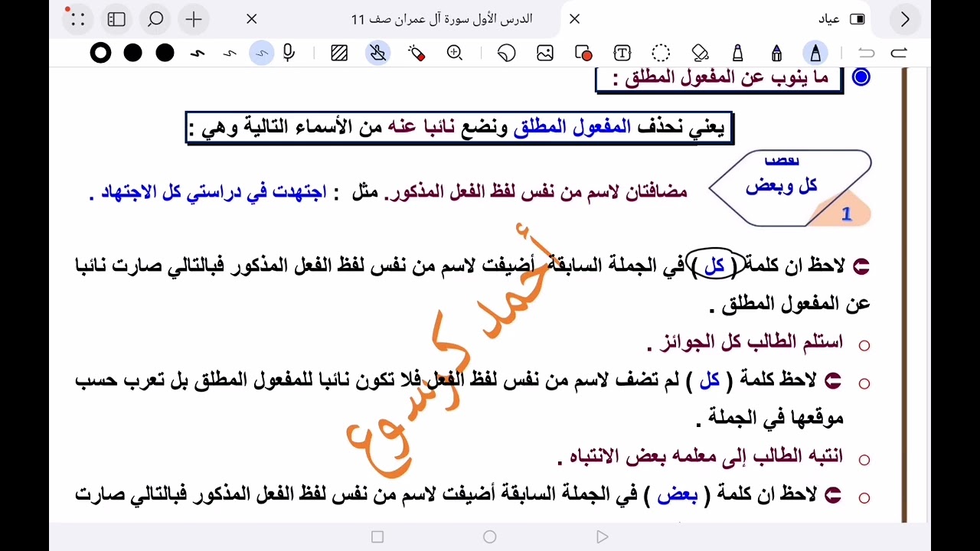Click example اجتهدت في دراستي كل الاجتهاد
The width and height of the screenshot is (980, 551).
pyautogui.click(x=208, y=192)
